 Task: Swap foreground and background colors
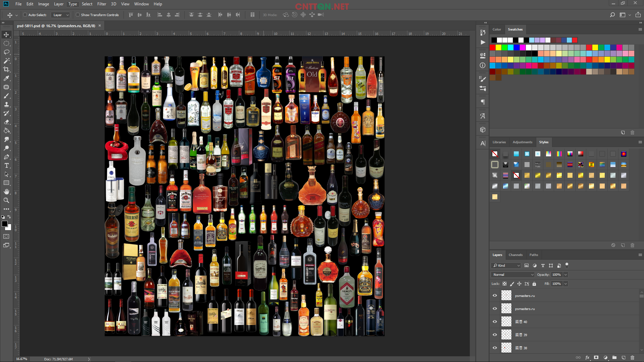9,217
